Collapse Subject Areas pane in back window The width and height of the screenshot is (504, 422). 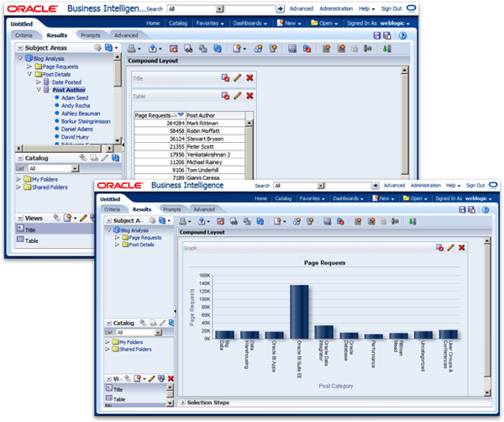coord(20,48)
